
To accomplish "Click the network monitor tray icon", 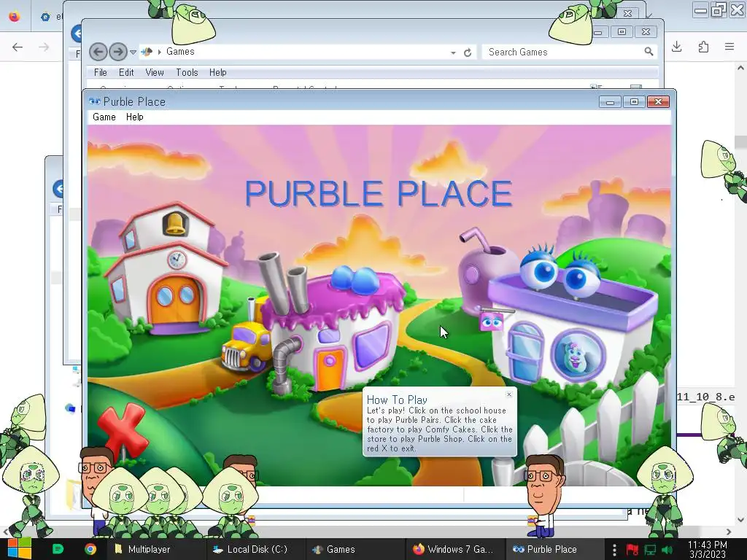I will pyautogui.click(x=650, y=550).
